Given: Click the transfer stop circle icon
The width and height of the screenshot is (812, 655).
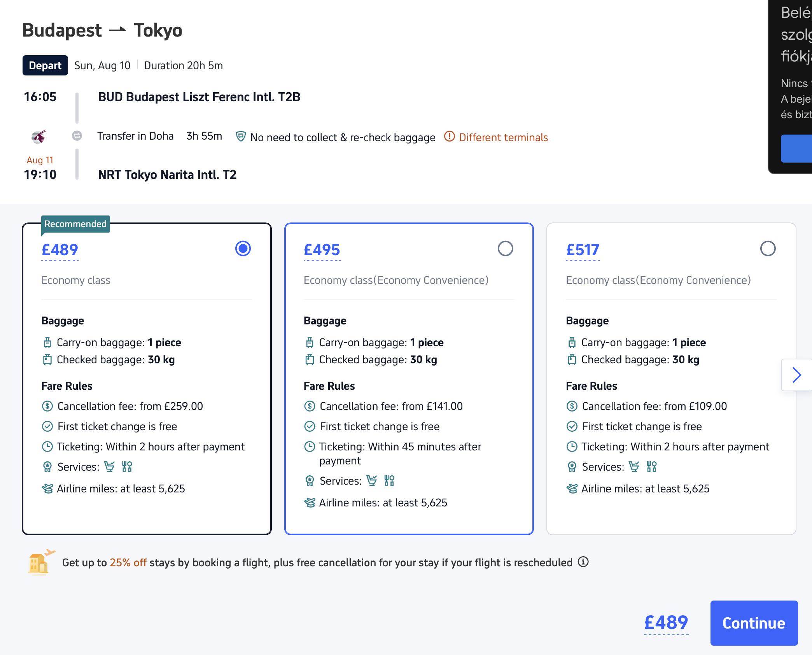Looking at the screenshot, I should point(77,136).
